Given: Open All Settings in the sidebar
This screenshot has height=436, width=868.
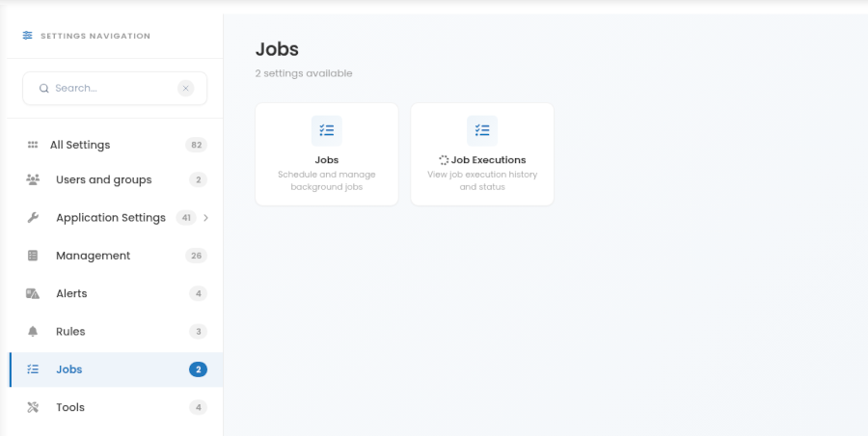Looking at the screenshot, I should pos(115,145).
